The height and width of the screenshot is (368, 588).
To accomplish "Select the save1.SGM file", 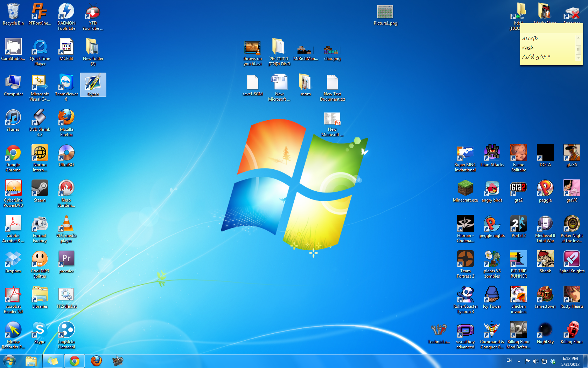I will (252, 85).
